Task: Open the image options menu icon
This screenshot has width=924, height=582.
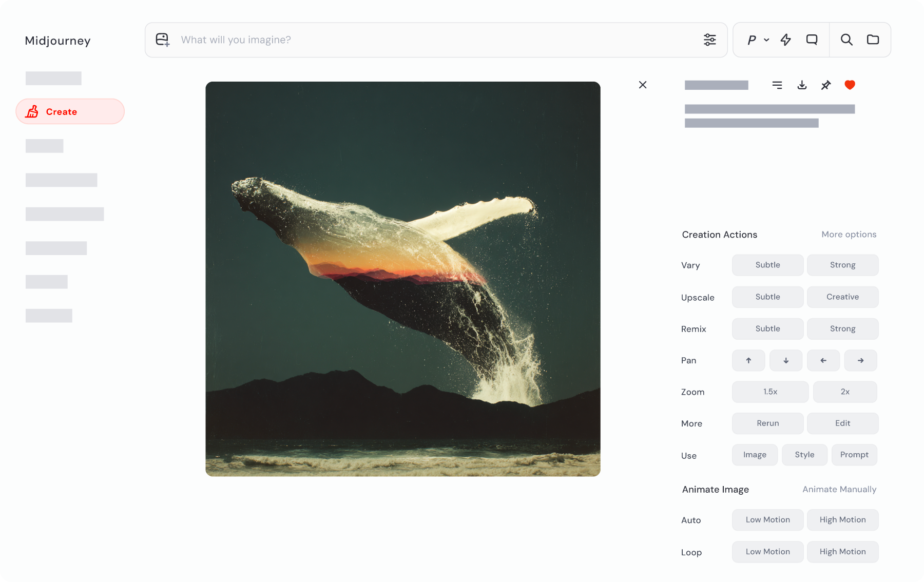Action: tap(777, 85)
